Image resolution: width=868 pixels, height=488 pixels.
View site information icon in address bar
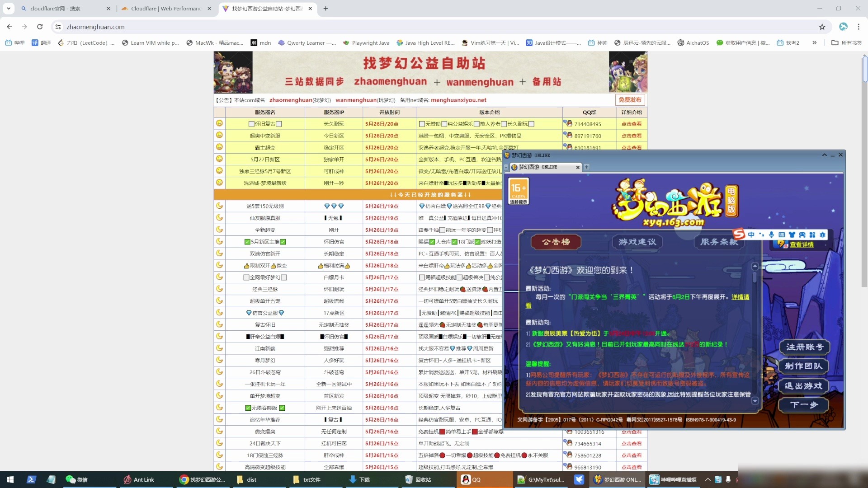[58, 27]
